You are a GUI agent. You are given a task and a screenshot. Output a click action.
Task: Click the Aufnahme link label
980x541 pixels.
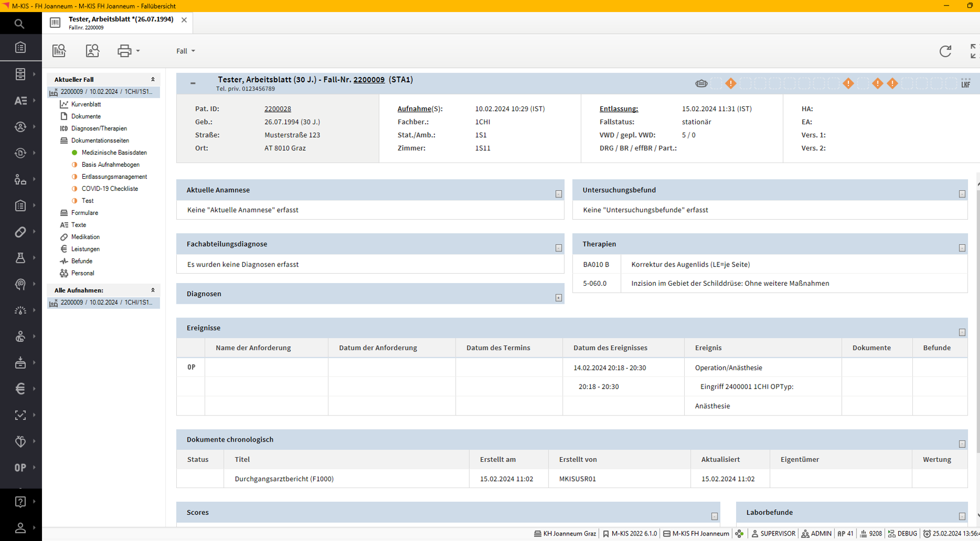[x=414, y=109]
